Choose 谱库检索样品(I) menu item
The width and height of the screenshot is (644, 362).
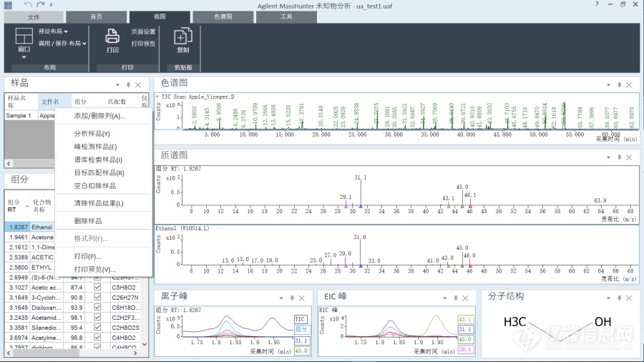coord(104,160)
